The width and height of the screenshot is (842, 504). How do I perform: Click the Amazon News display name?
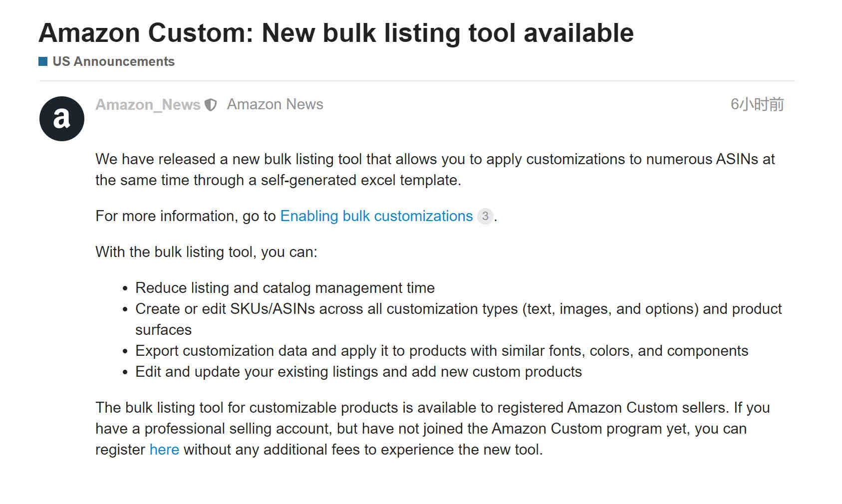pyautogui.click(x=275, y=104)
